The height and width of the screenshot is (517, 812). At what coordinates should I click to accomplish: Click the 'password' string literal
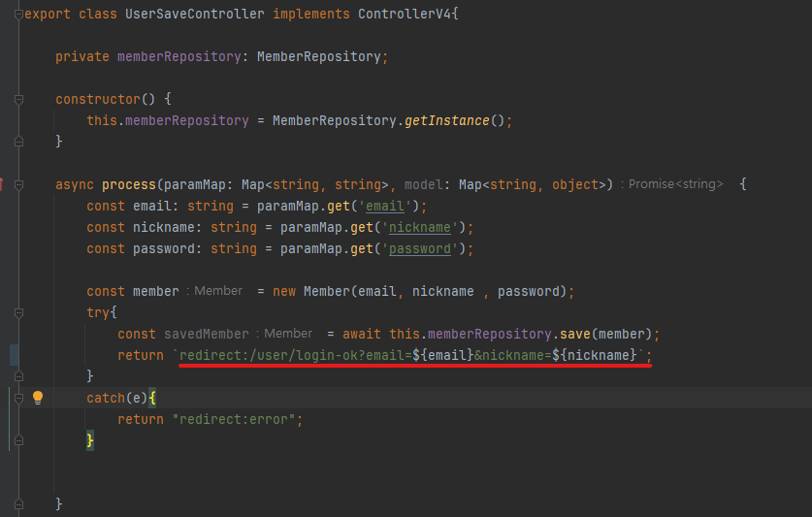(x=419, y=248)
